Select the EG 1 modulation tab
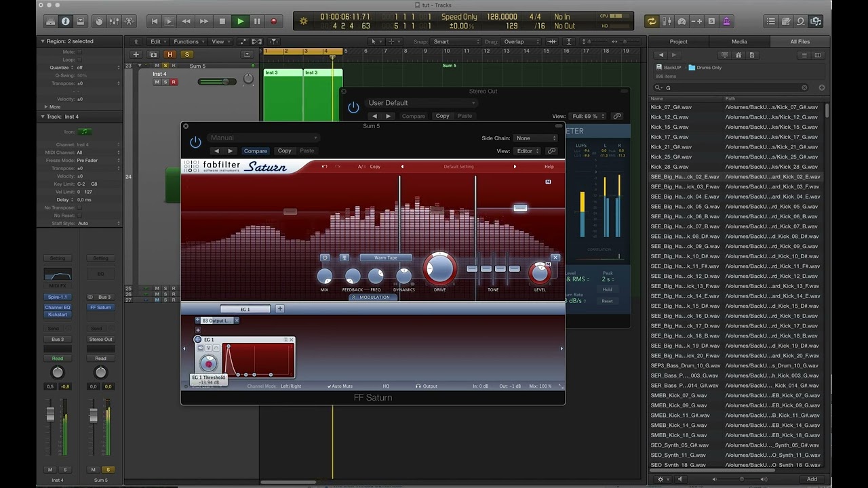 tap(245, 309)
